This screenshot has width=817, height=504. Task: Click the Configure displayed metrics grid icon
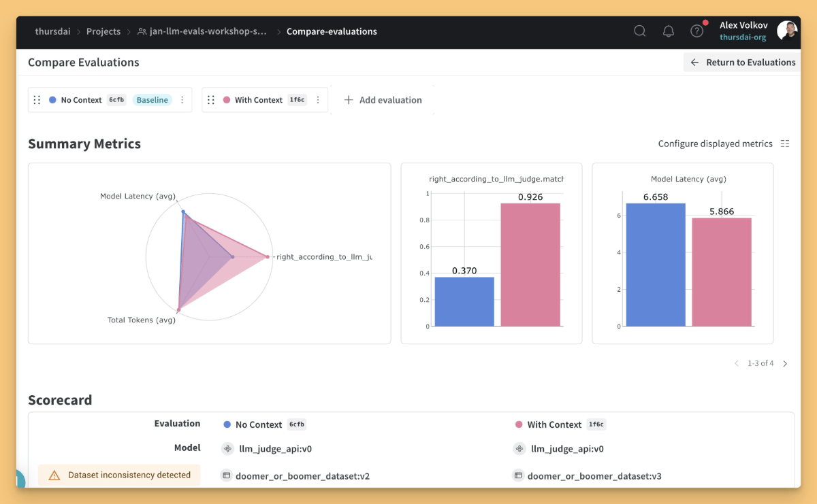pos(785,144)
